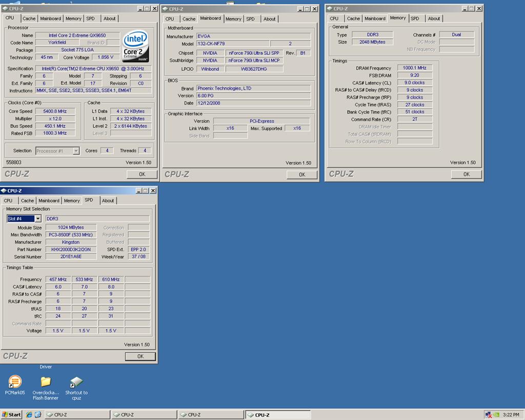This screenshot has width=525, height=420.
Task: Click the Intel Core 2 Extreme logo
Action: [135, 46]
